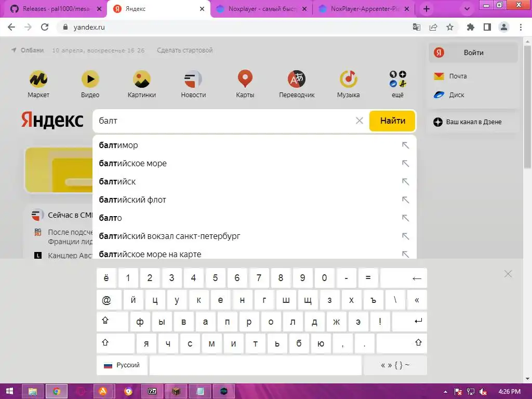The height and width of the screenshot is (399, 532).
Task: Open Почта mail link
Action: [450, 76]
